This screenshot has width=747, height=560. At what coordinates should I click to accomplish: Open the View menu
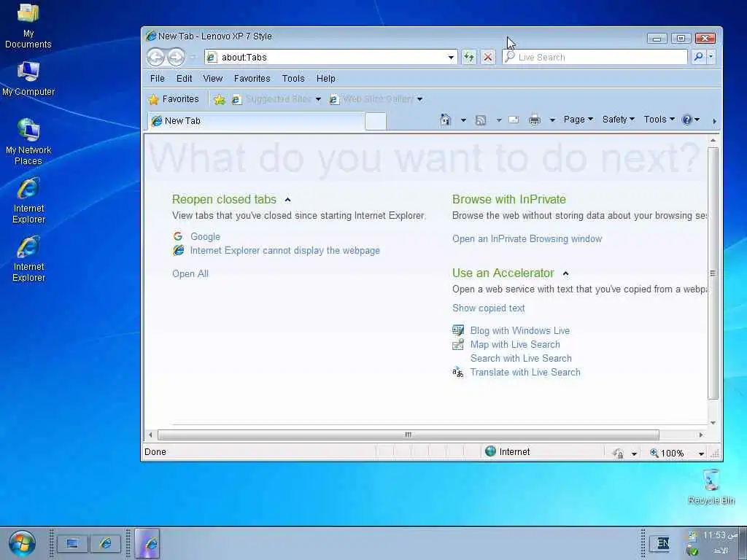[212, 78]
